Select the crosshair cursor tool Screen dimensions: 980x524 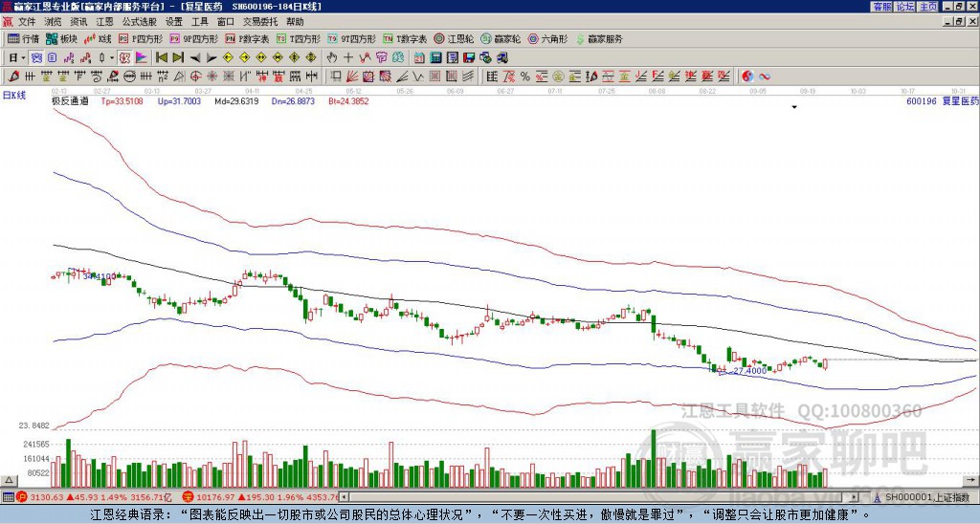coord(348,57)
